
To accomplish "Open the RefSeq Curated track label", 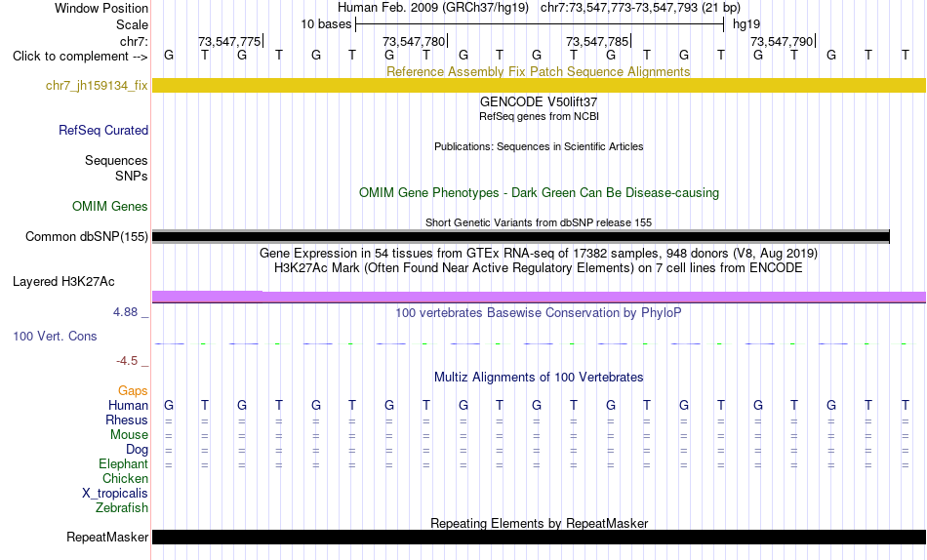I will (x=103, y=130).
